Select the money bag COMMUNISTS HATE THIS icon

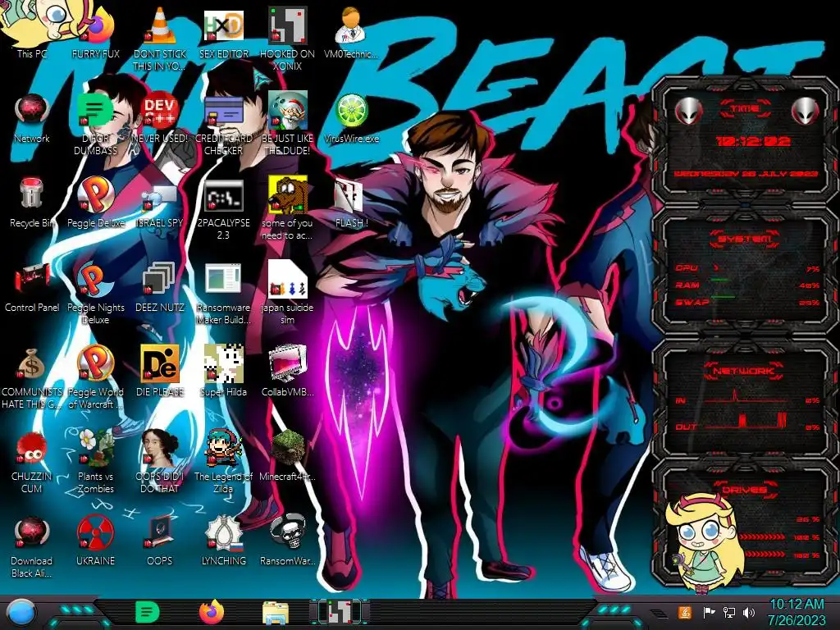(32, 377)
